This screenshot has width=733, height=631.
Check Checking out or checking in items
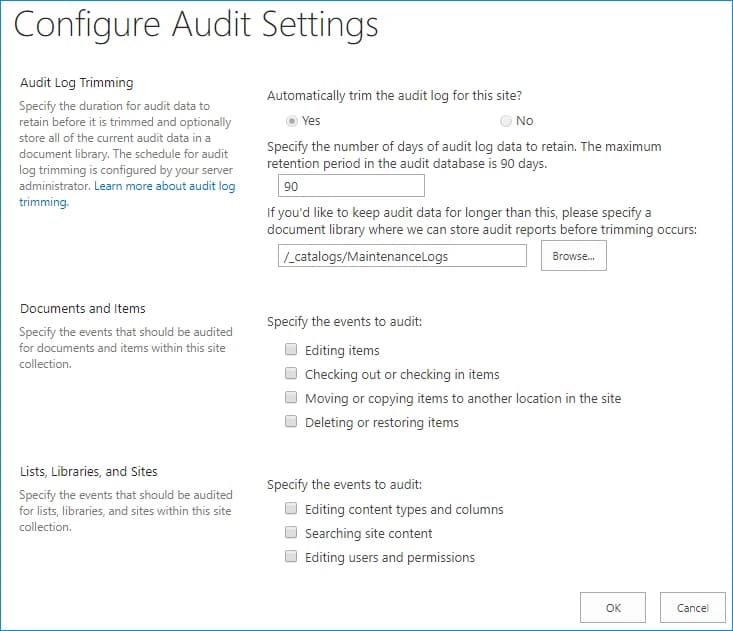pos(291,374)
